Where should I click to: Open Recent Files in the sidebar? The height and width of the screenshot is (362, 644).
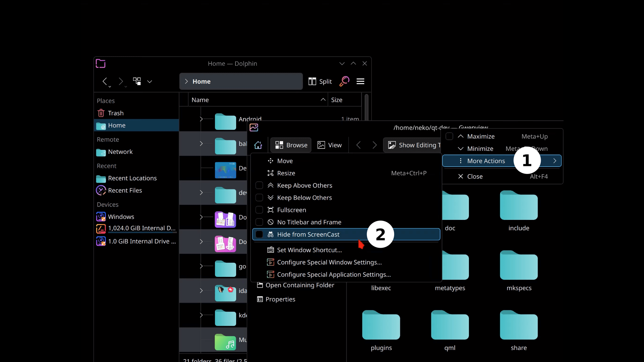point(124,190)
